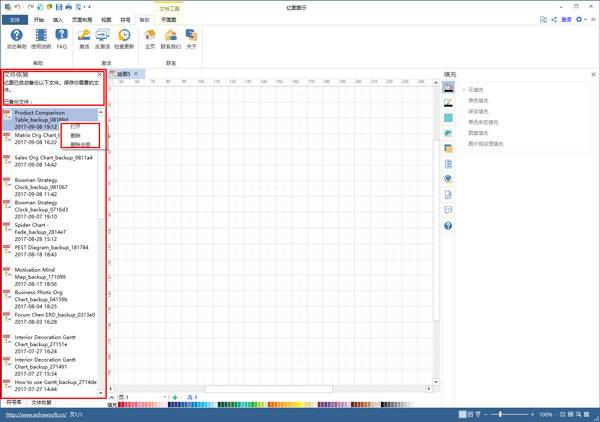Open the 文件 file tab
Viewport: 600px width, 422px height.
[15, 20]
